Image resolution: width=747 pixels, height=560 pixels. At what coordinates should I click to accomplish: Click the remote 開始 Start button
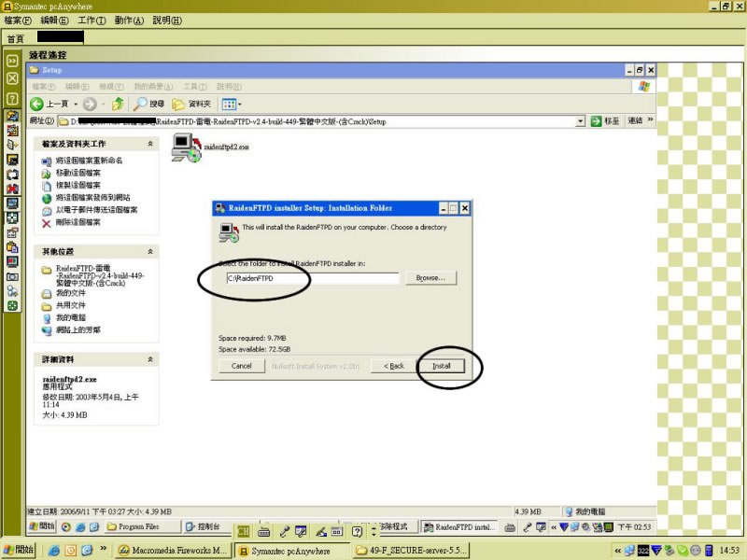click(41, 526)
